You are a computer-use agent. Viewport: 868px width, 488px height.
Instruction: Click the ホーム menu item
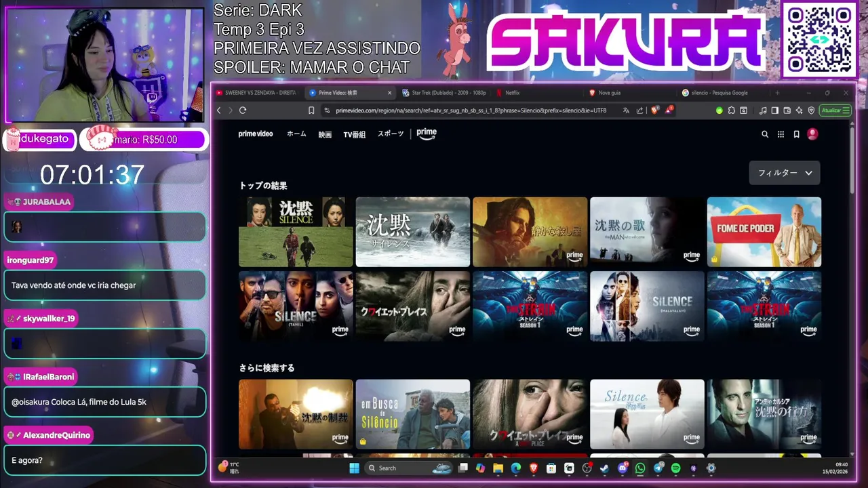tap(296, 134)
